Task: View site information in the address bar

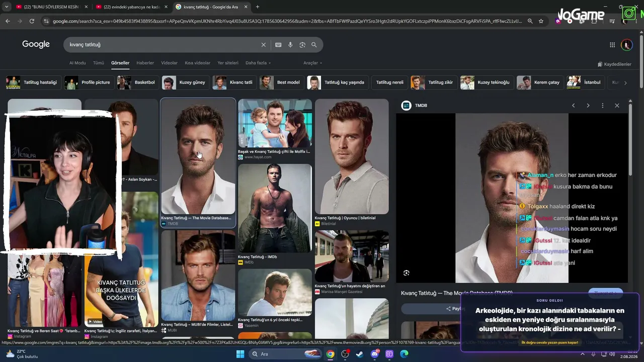Action: click(x=46, y=21)
